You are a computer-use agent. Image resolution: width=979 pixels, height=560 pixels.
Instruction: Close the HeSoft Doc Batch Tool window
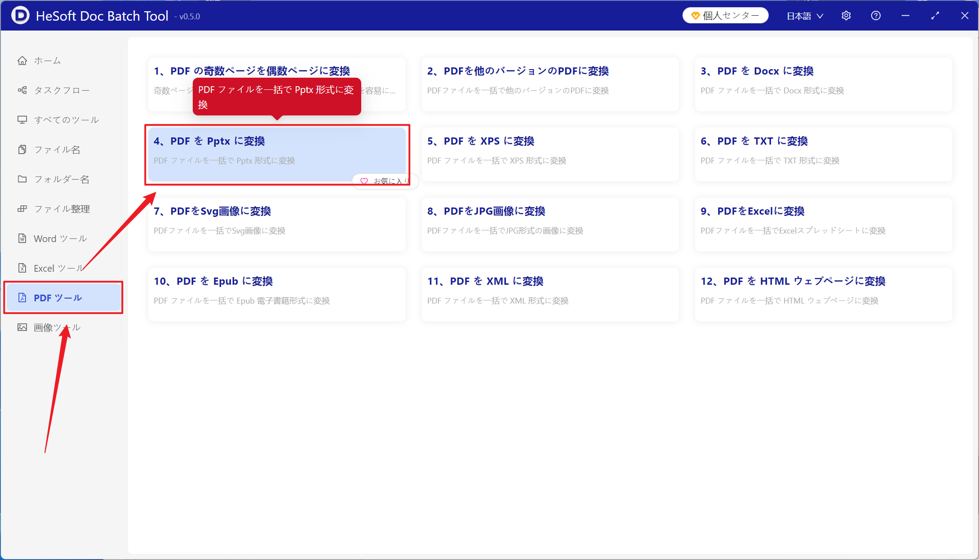click(965, 16)
